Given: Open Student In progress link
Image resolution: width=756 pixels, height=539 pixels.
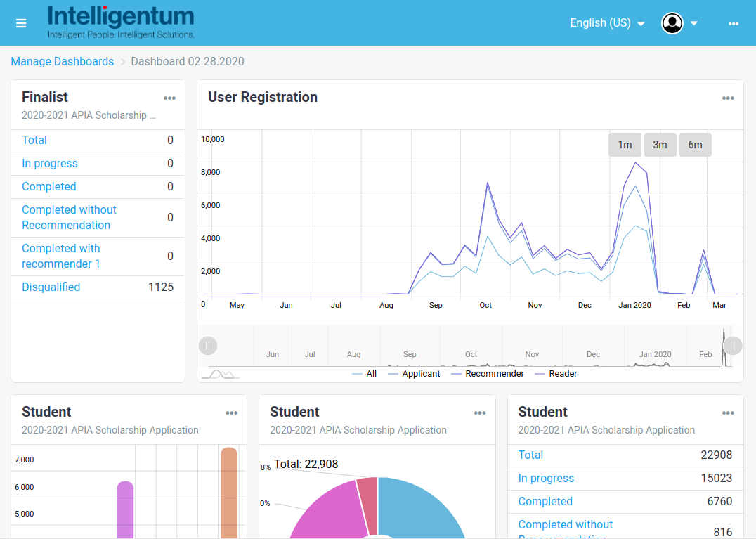Looking at the screenshot, I should (546, 479).
